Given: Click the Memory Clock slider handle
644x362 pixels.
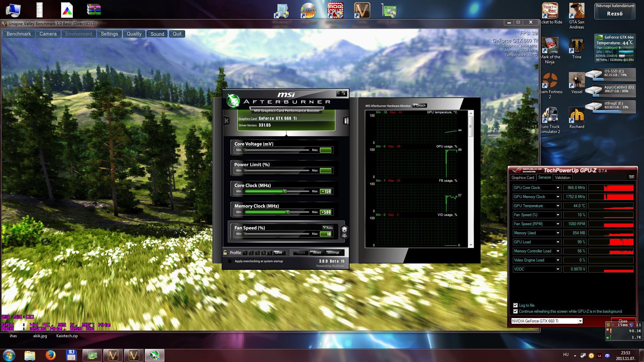Looking at the screenshot, I should point(288,212).
